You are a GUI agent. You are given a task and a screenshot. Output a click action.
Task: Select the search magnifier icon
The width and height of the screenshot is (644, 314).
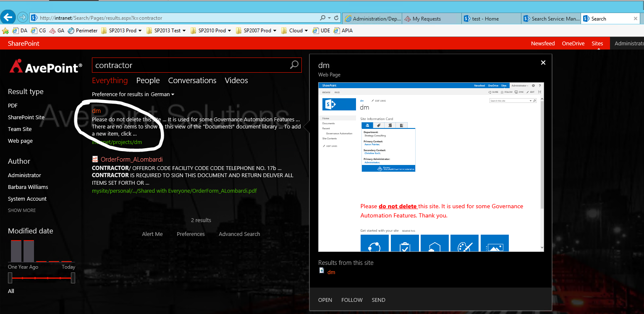tap(293, 65)
